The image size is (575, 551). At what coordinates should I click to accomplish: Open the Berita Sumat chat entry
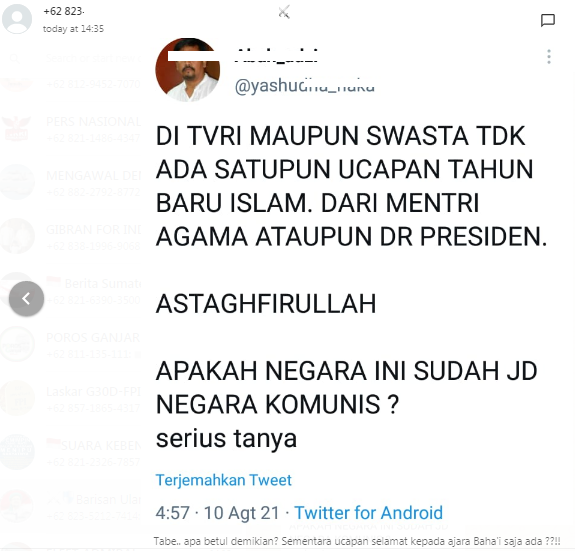coord(72,291)
